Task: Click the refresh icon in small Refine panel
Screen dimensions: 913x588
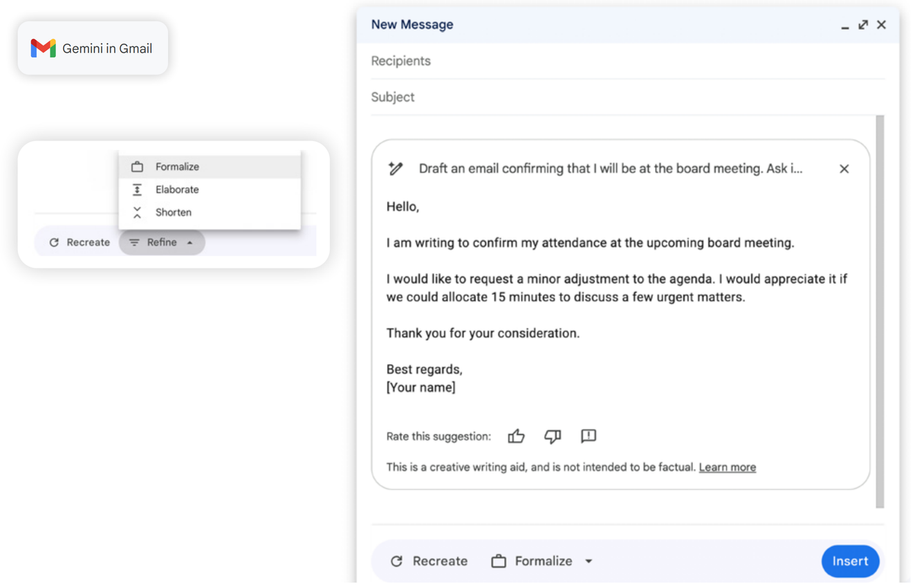Action: click(x=54, y=243)
